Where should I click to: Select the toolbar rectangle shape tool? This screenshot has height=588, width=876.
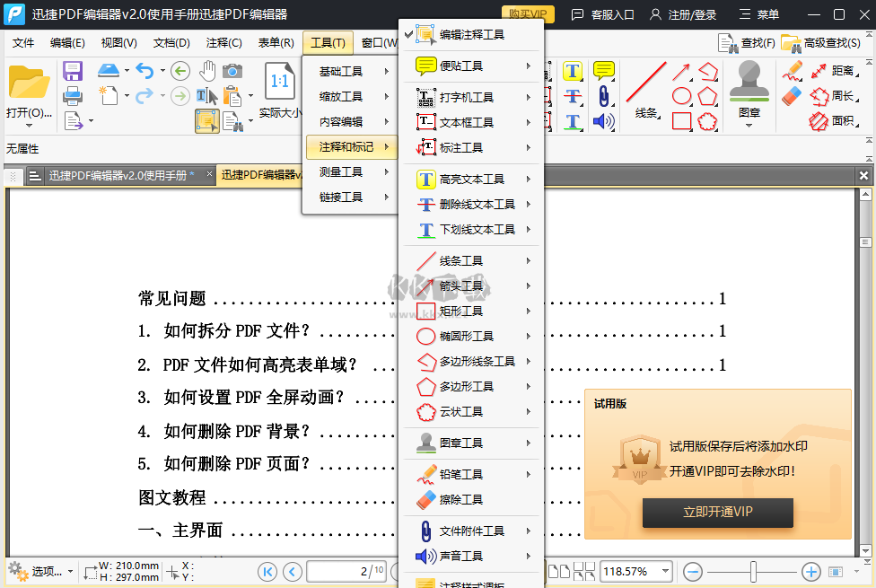click(x=681, y=121)
